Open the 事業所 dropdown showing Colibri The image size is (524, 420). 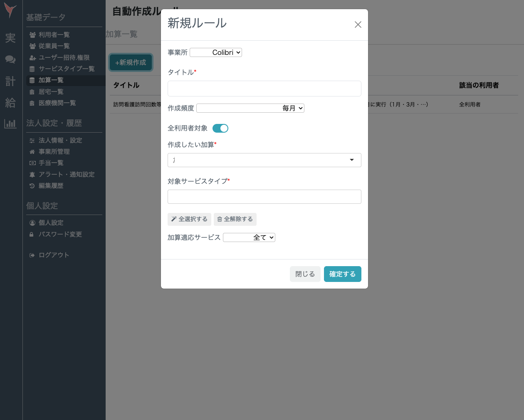tap(215, 52)
